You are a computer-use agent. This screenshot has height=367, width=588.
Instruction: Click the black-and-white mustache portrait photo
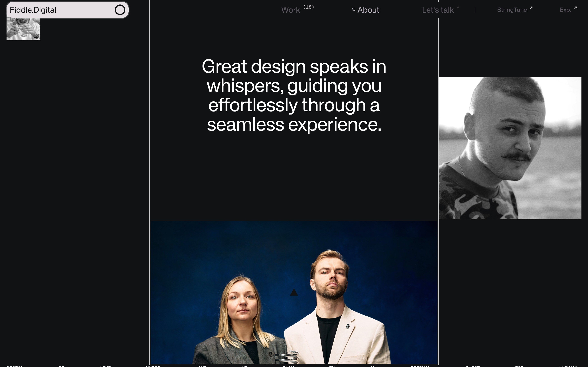point(510,148)
